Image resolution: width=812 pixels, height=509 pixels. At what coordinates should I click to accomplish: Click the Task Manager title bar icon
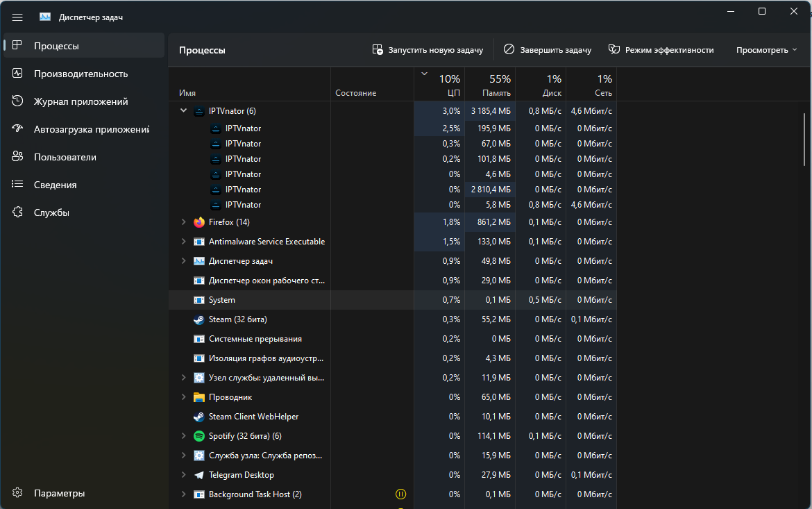tap(45, 17)
